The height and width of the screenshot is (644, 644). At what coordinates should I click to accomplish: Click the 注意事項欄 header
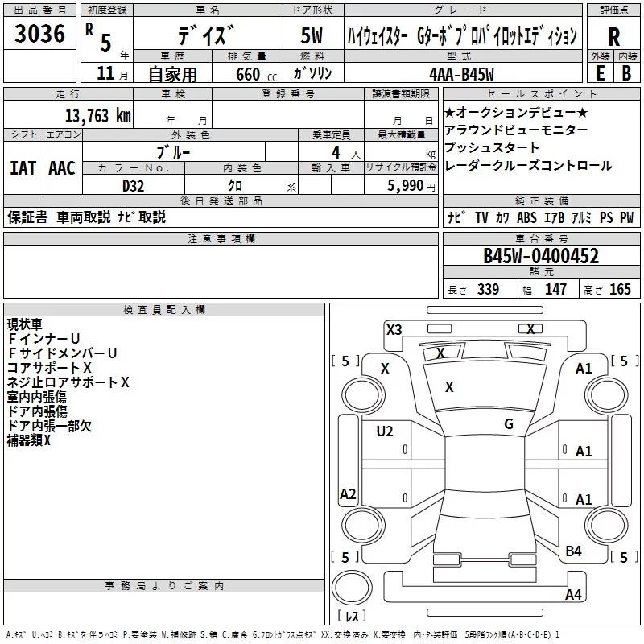pyautogui.click(x=221, y=238)
